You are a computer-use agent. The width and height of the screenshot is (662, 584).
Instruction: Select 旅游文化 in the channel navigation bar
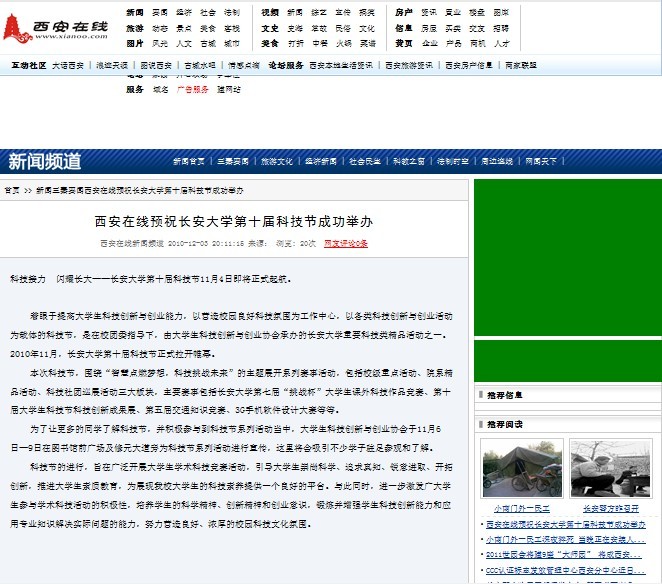point(277,161)
